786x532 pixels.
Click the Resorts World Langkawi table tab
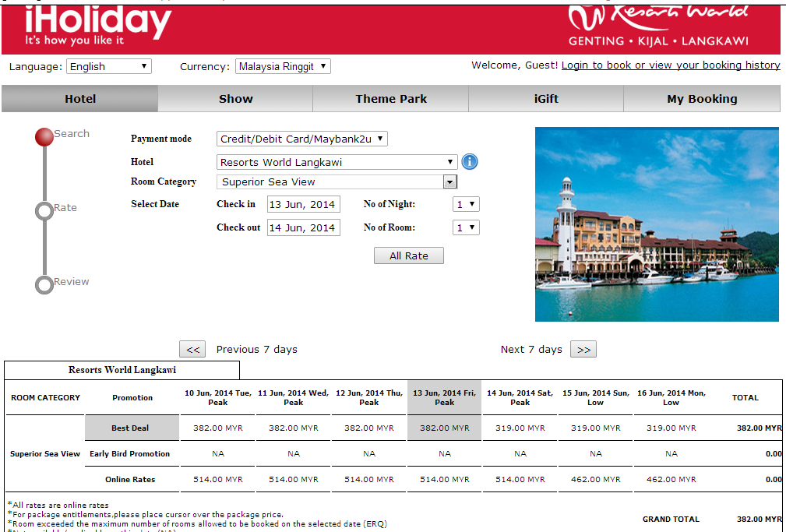[x=122, y=370]
